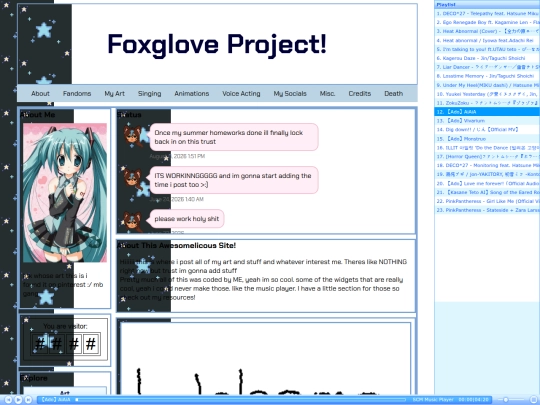Play track 4 Heat abnormal / Iyowa
540x405 pixels.
(x=487, y=40)
